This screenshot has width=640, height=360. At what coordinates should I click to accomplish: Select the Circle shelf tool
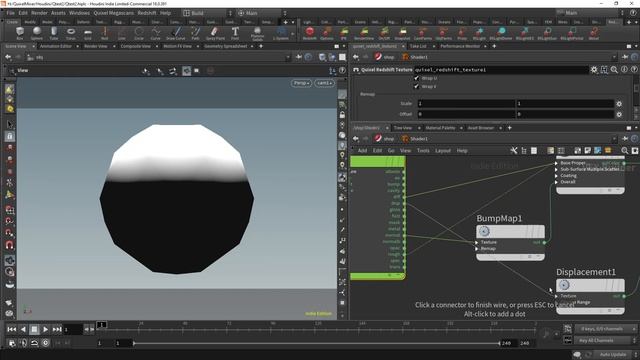pos(139,33)
